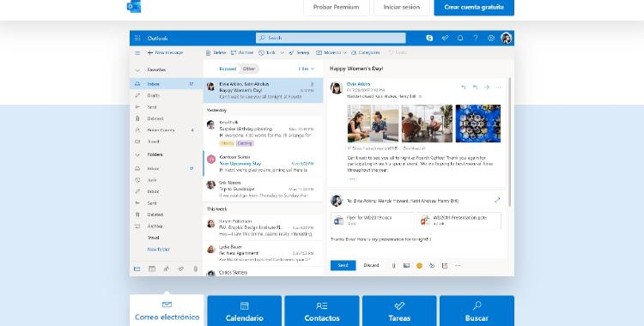
Task: Select the Drafts folder under Favorites
Action: [x=167, y=95]
